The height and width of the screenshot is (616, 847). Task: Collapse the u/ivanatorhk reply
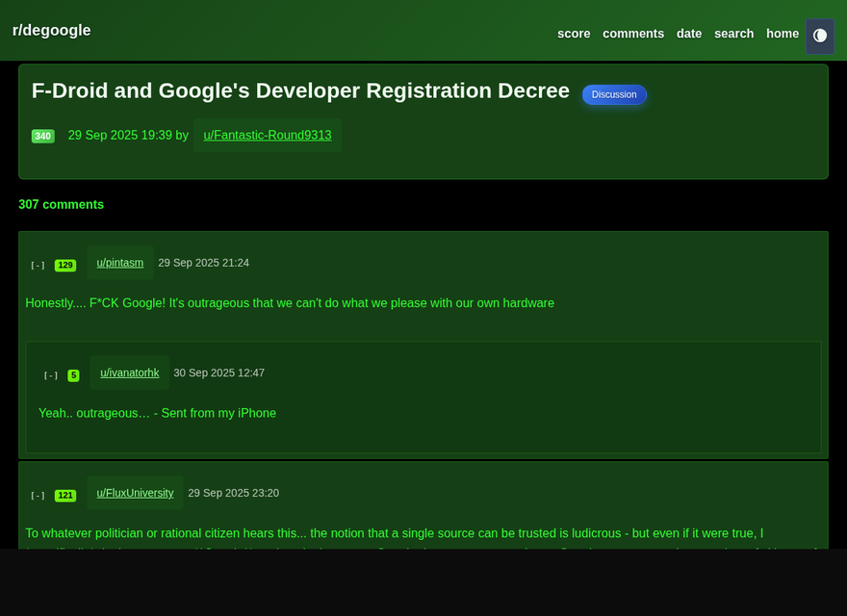click(51, 375)
